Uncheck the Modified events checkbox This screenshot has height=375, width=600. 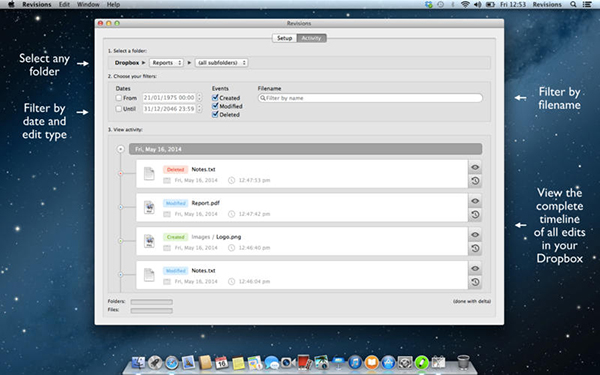[x=215, y=106]
